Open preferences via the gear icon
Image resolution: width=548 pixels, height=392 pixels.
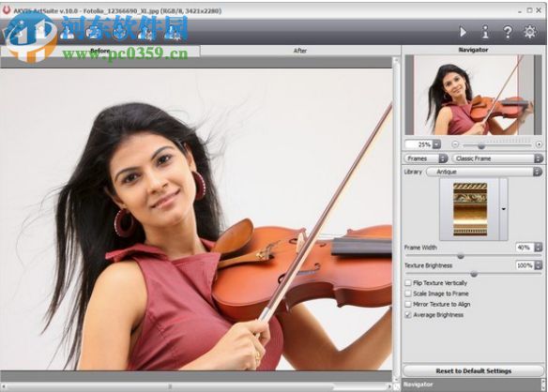(x=530, y=32)
